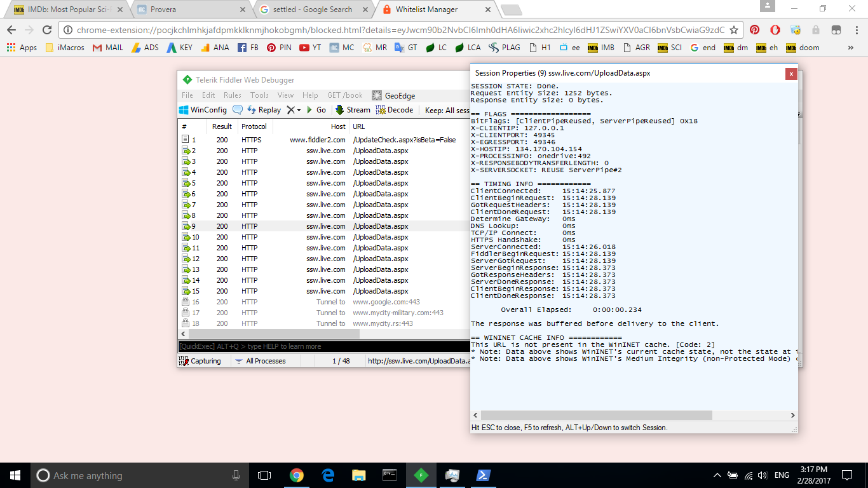Screen dimensions: 868x488
Task: Click the Chrome back button
Action: click(11, 30)
